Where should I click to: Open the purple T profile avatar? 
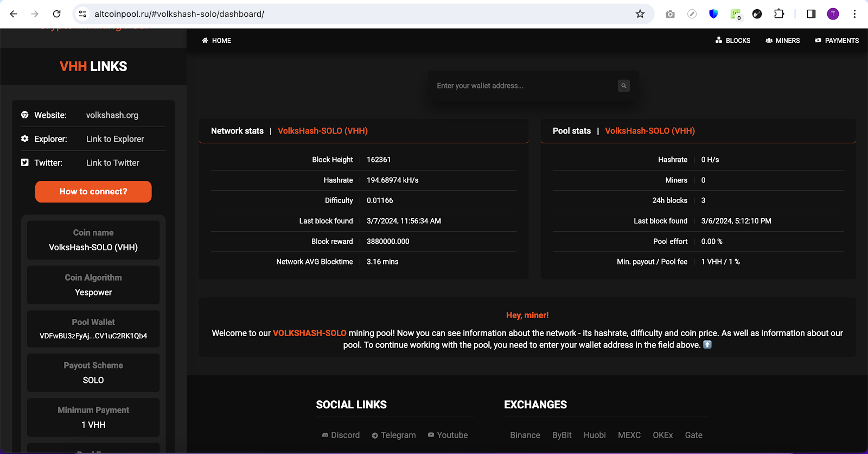pyautogui.click(x=833, y=14)
